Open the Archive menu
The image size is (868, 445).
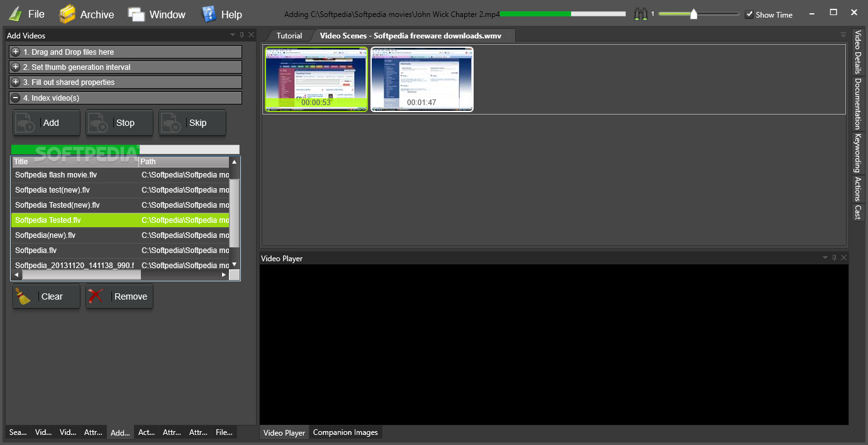[x=87, y=14]
